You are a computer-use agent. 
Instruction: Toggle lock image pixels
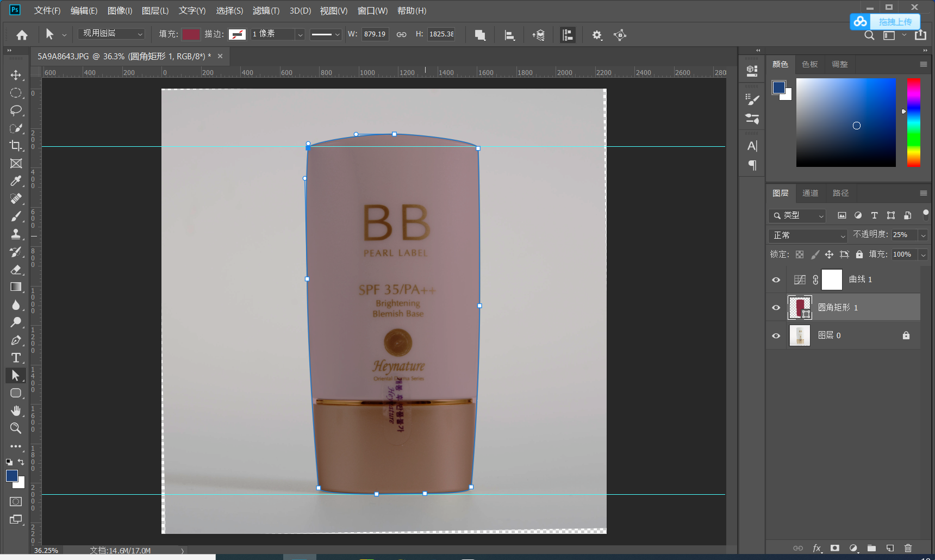(815, 254)
